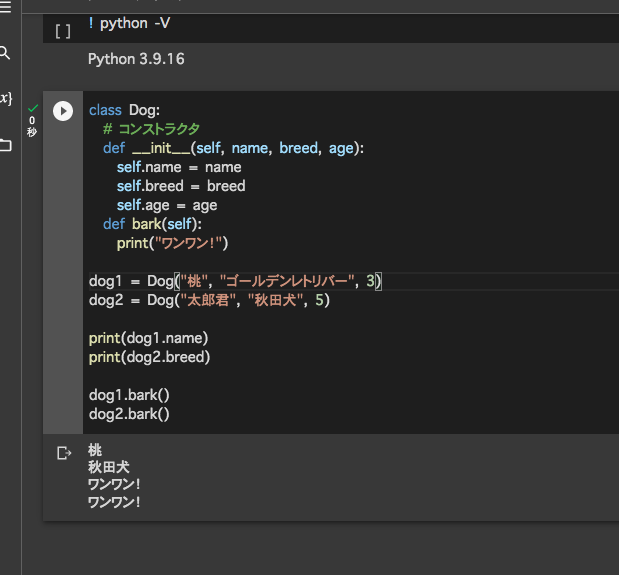This screenshot has height=575, width=619.
Task: Click the 'print(dog1.name)' line
Action: click(148, 338)
